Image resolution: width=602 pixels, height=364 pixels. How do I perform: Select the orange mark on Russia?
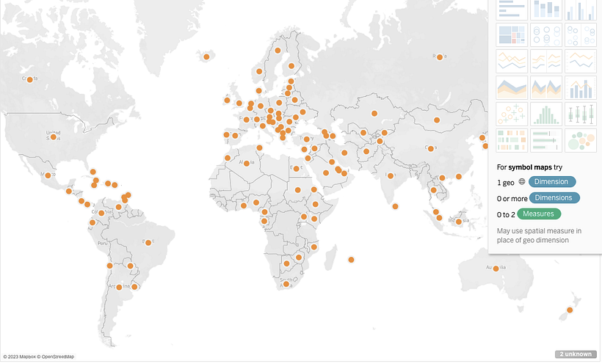pos(440,57)
